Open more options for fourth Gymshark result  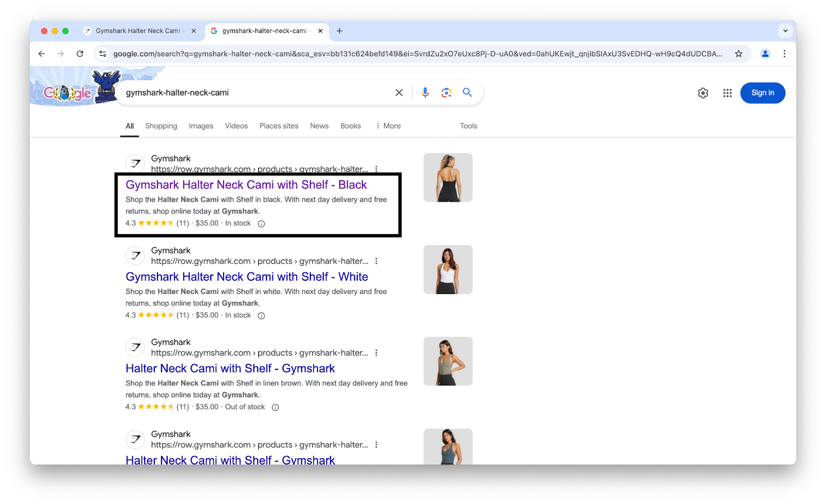pyautogui.click(x=376, y=445)
